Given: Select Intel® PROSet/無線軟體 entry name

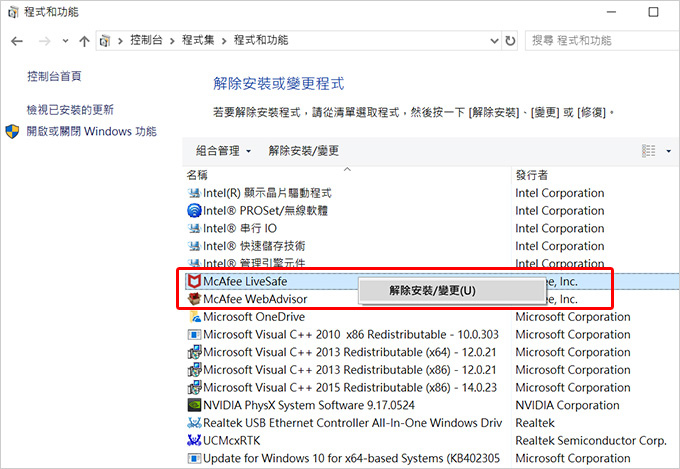Looking at the screenshot, I should pyautogui.click(x=265, y=211).
